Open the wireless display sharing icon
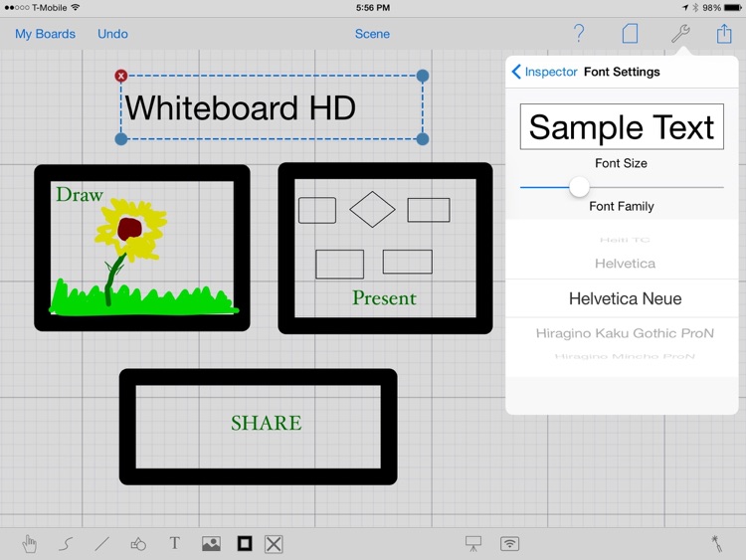This screenshot has width=746, height=560. [x=509, y=543]
